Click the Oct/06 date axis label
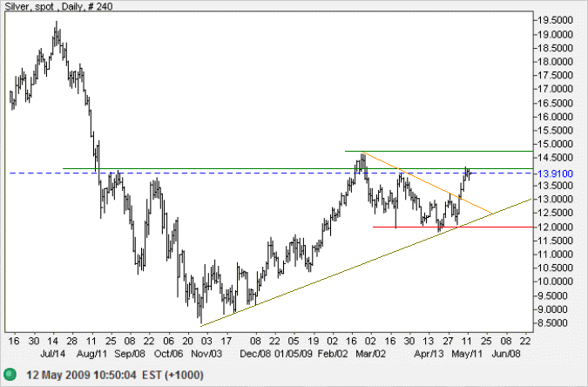Screen dimensions: 588x387 (168, 354)
